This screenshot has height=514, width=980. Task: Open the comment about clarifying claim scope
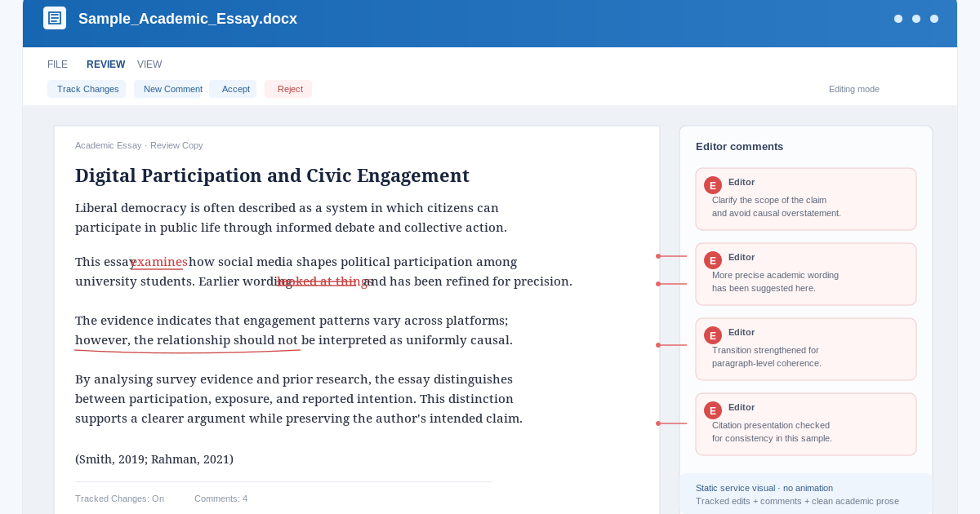coord(806,199)
